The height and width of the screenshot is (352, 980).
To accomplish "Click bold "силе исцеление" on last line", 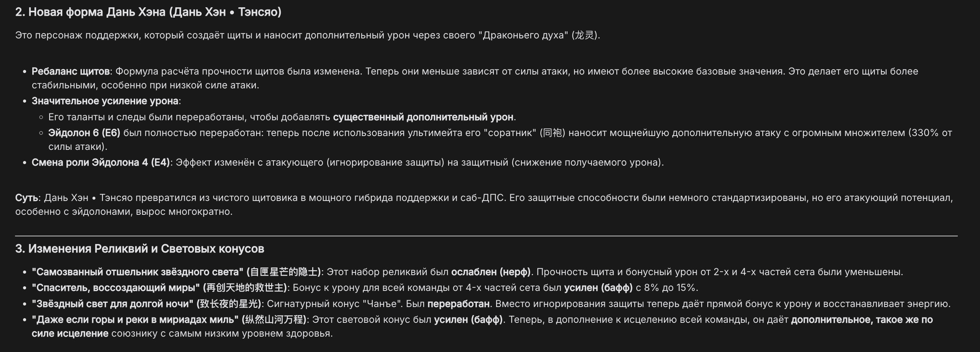I will point(70,334).
